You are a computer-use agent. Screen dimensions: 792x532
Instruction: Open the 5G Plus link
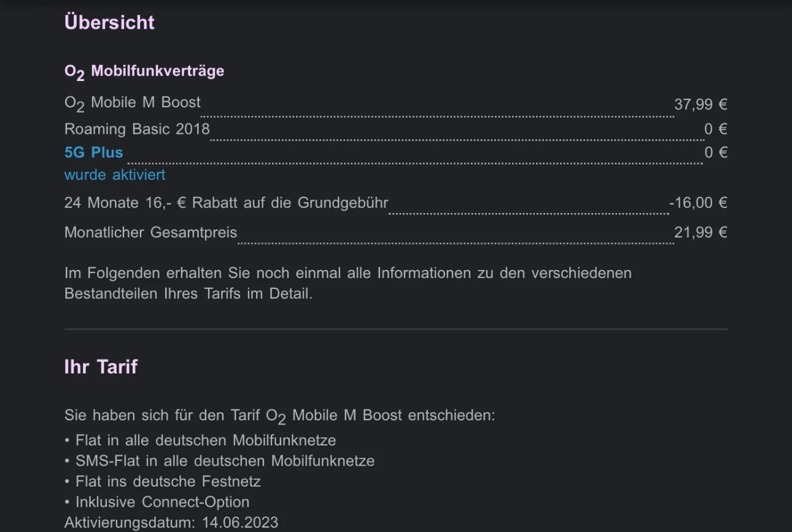(x=93, y=152)
